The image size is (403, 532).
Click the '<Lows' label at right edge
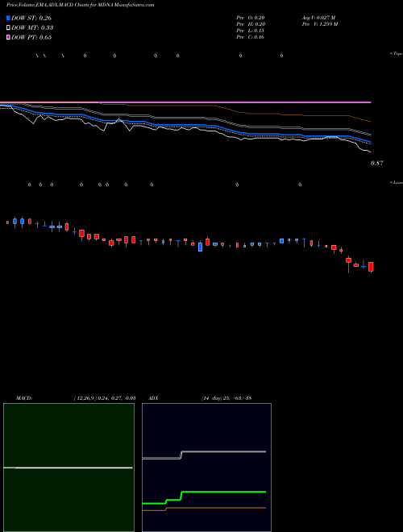point(397,182)
